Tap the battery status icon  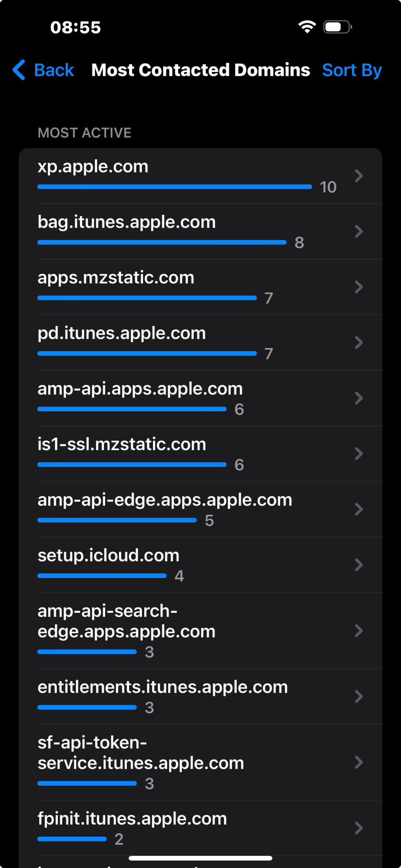coord(338,27)
